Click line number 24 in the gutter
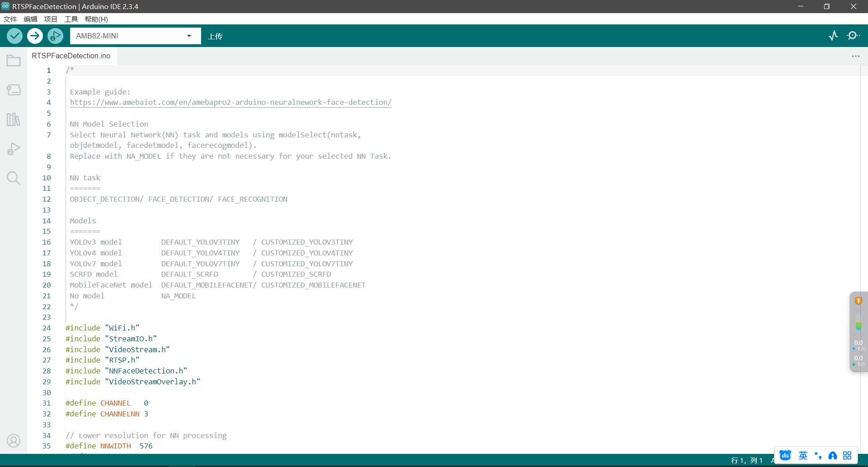 (47, 328)
